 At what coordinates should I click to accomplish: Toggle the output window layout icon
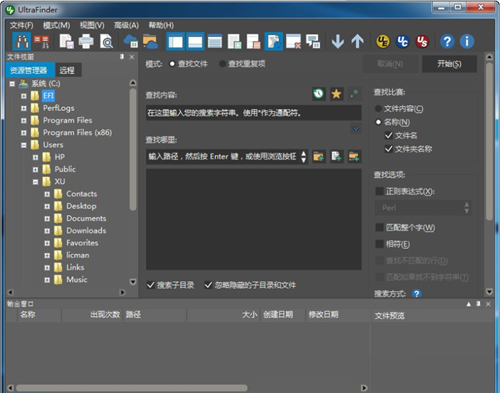195,42
